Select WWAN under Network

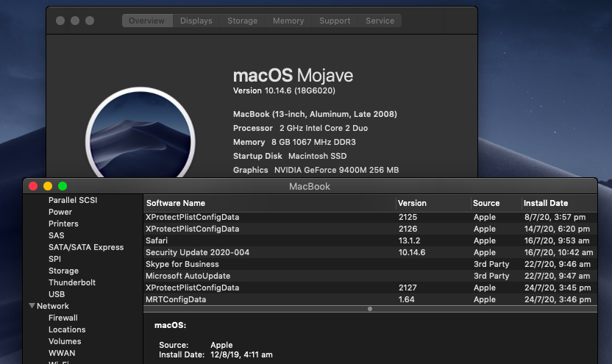[x=62, y=353]
